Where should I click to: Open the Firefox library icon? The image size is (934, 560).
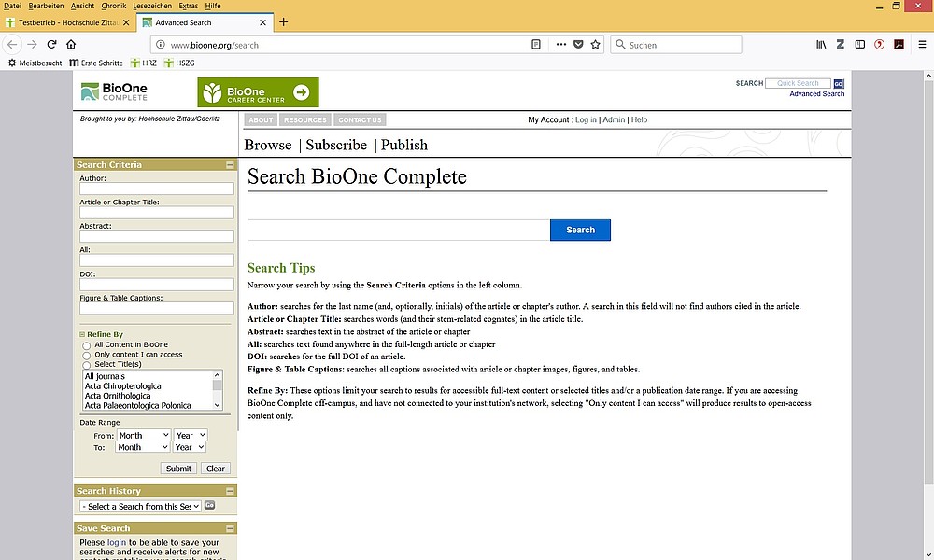(x=821, y=44)
